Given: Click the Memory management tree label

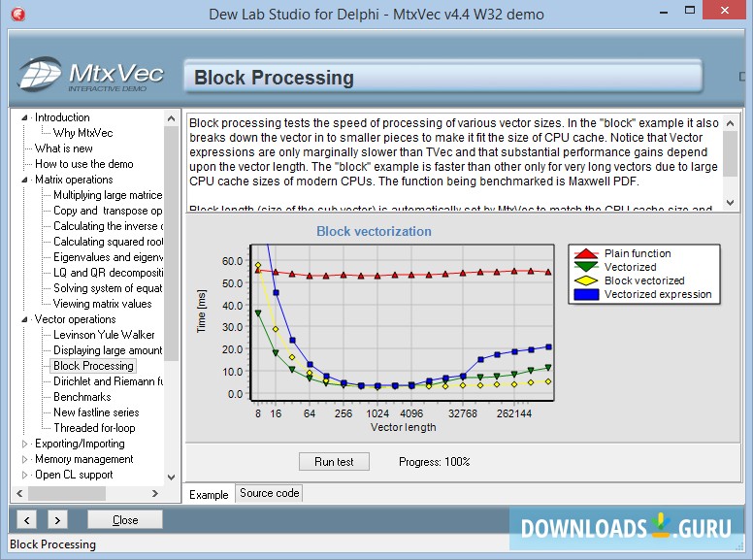Looking at the screenshot, I should point(84,459).
